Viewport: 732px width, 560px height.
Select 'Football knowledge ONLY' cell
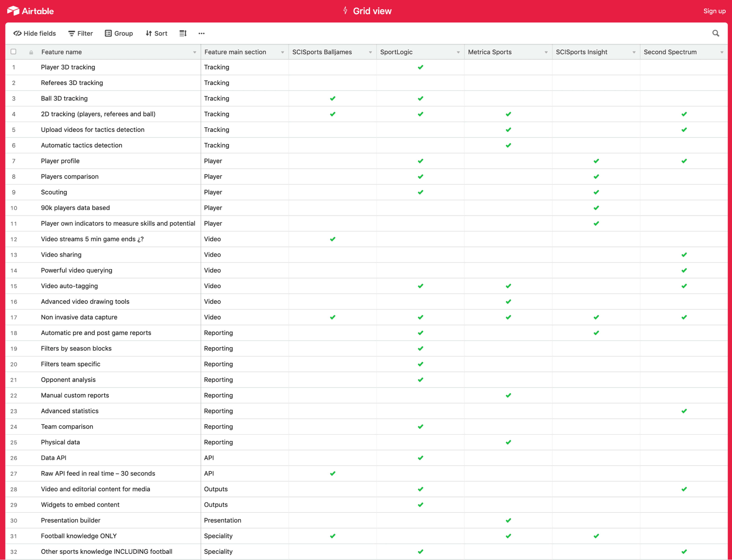pos(120,536)
